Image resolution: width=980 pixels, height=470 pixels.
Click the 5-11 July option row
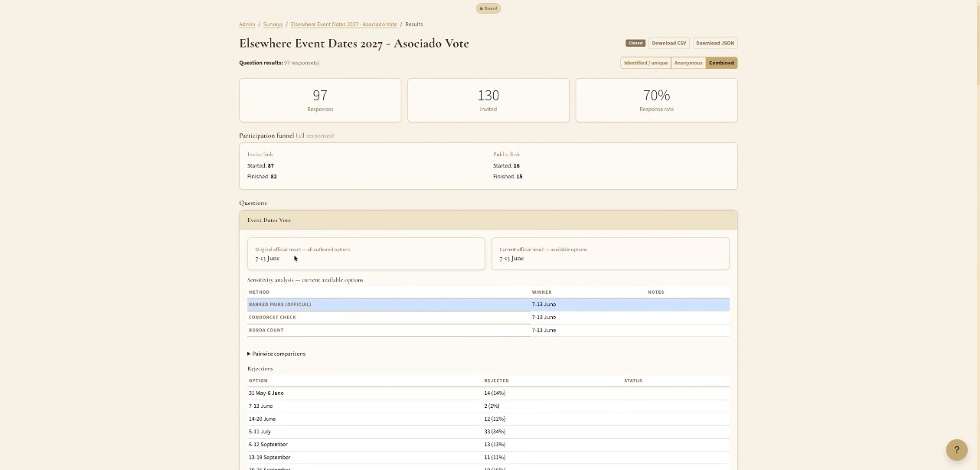pos(488,432)
